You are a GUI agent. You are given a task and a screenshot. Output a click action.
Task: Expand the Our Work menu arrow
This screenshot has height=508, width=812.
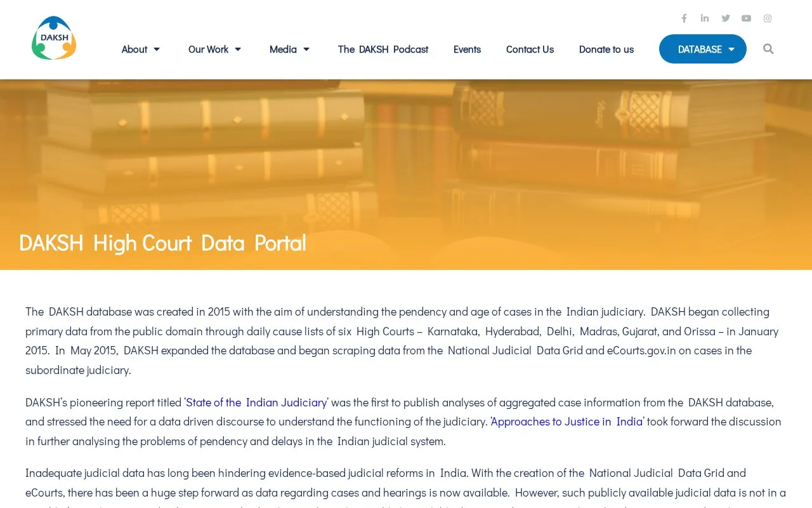click(x=238, y=50)
